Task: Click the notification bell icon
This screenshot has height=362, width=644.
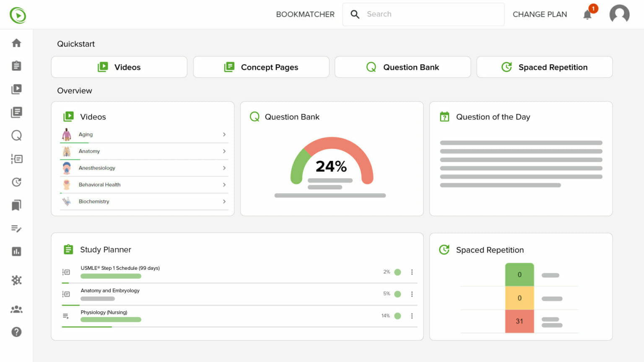Action: 587,15
